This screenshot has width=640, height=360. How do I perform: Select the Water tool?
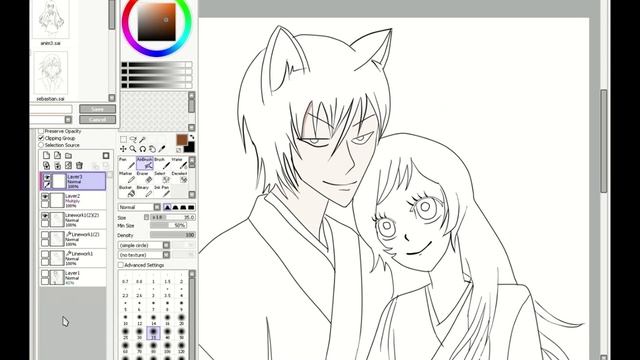179,163
